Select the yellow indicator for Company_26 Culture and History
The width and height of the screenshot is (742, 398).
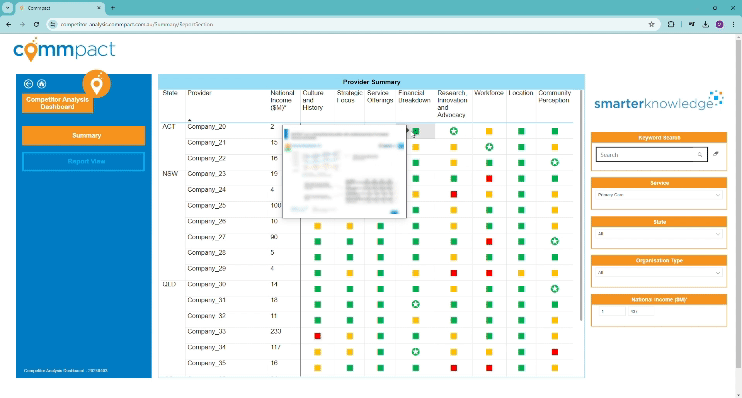pyautogui.click(x=318, y=226)
